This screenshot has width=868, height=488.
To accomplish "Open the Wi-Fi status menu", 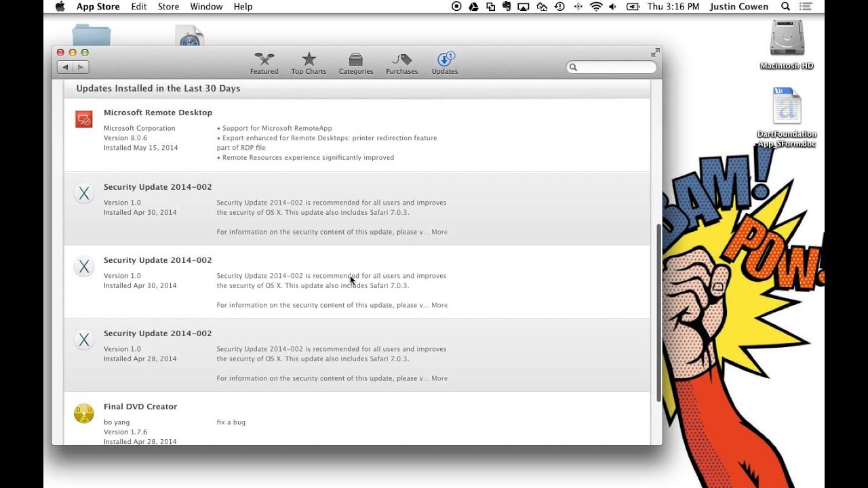I will [x=596, y=7].
